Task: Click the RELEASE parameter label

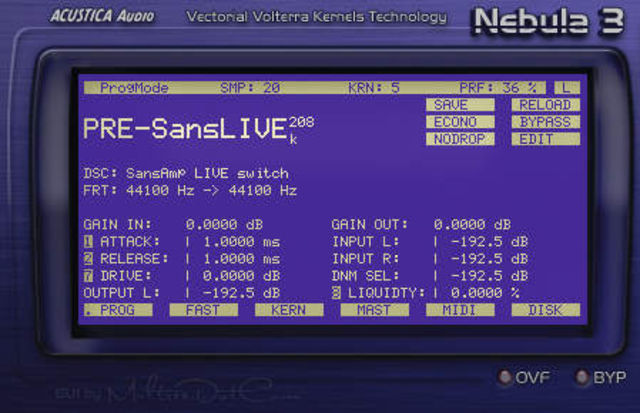Action: (134, 259)
